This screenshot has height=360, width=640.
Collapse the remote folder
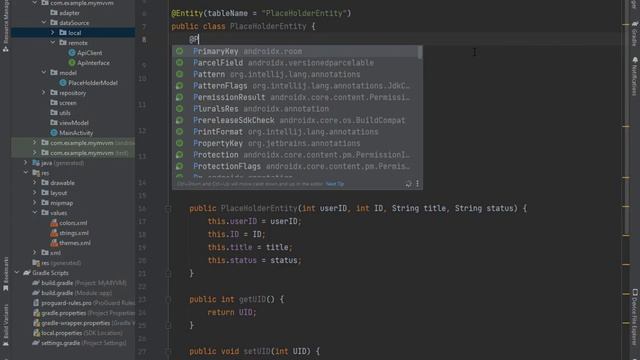(x=53, y=42)
